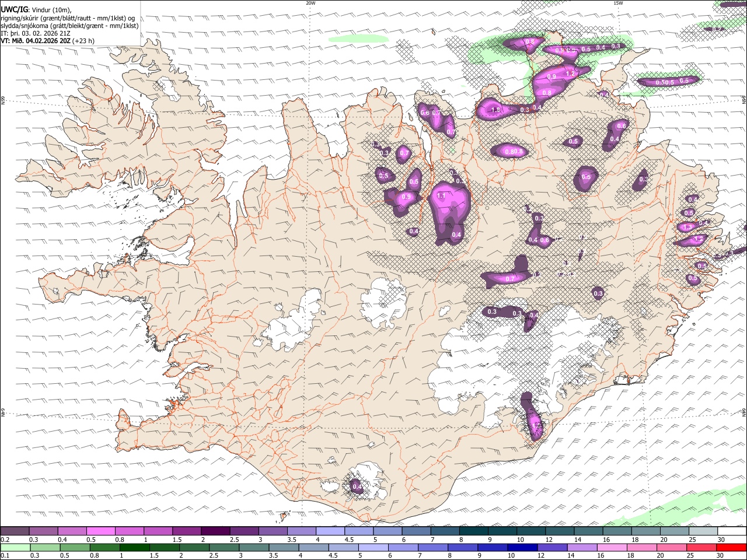Click the '15W' longitude label
Image resolution: width=747 pixels, height=560 pixels.
coord(618,3)
